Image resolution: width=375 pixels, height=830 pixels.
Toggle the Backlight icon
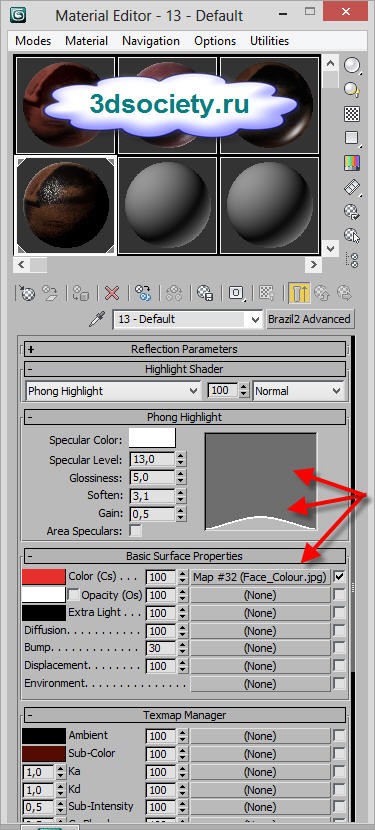pos(352,89)
